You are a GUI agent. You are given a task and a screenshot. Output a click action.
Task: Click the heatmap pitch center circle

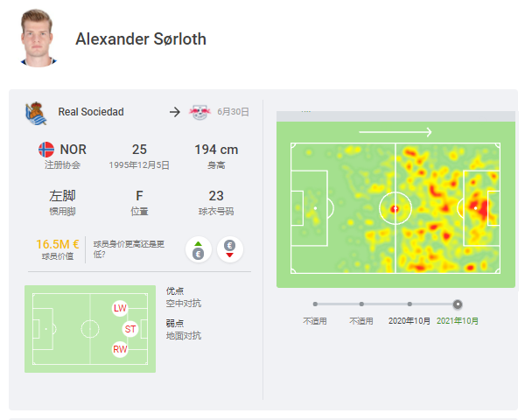point(395,208)
